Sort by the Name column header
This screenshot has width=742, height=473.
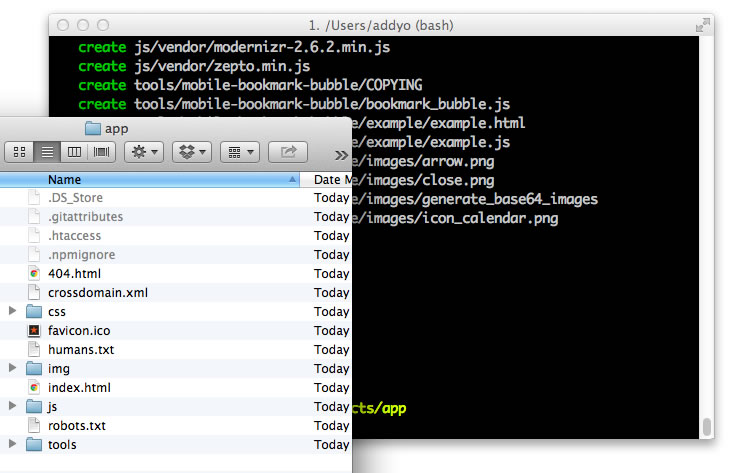pyautogui.click(x=150, y=179)
